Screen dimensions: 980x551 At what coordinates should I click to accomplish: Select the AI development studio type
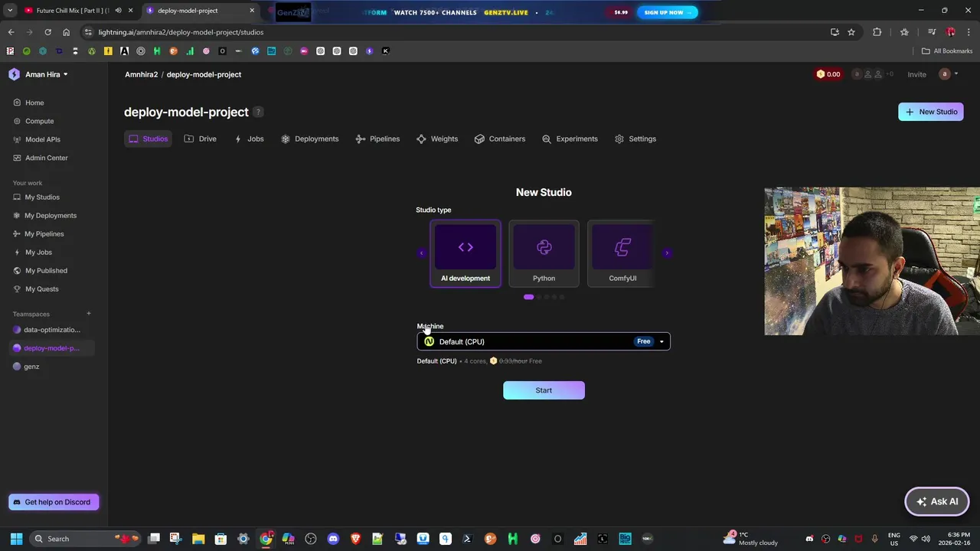tap(465, 253)
